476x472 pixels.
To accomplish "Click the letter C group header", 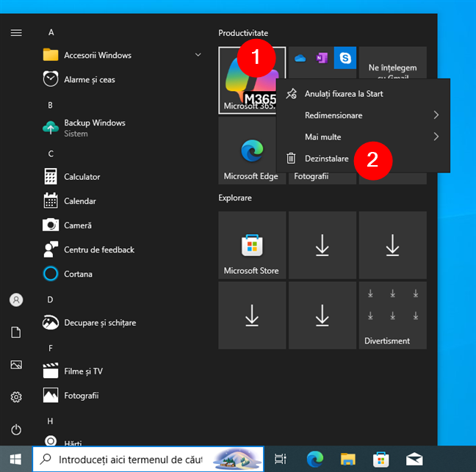I will (x=51, y=154).
